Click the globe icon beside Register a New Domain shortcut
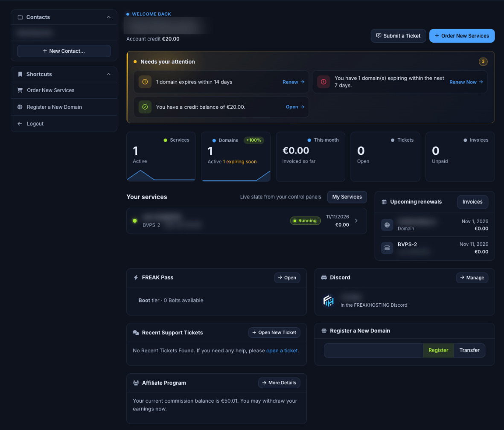This screenshot has height=430, width=504. pyautogui.click(x=20, y=107)
